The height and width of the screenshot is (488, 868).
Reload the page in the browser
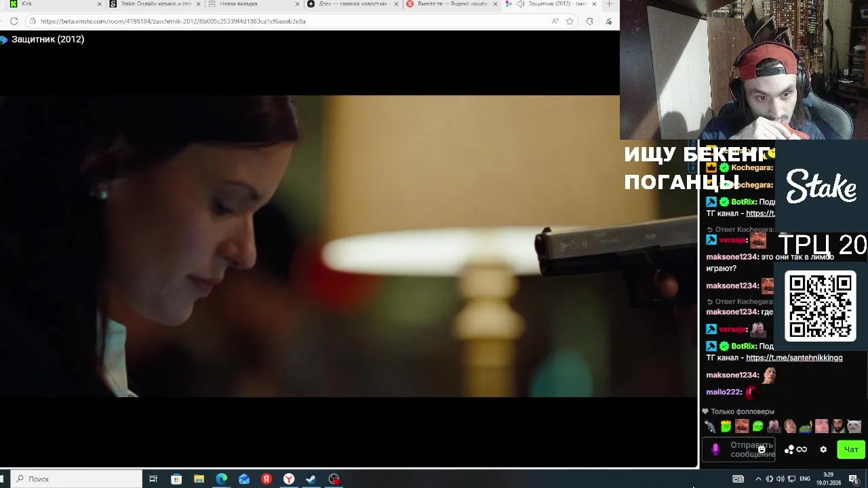(14, 21)
